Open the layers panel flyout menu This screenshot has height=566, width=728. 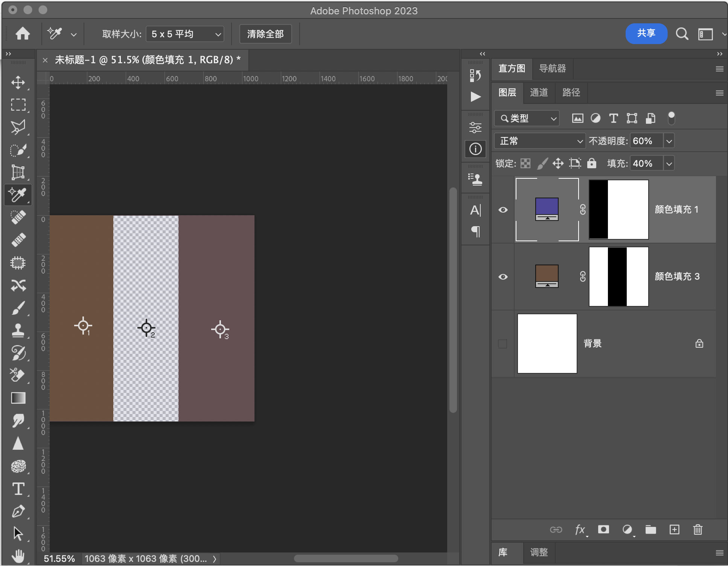pos(719,93)
